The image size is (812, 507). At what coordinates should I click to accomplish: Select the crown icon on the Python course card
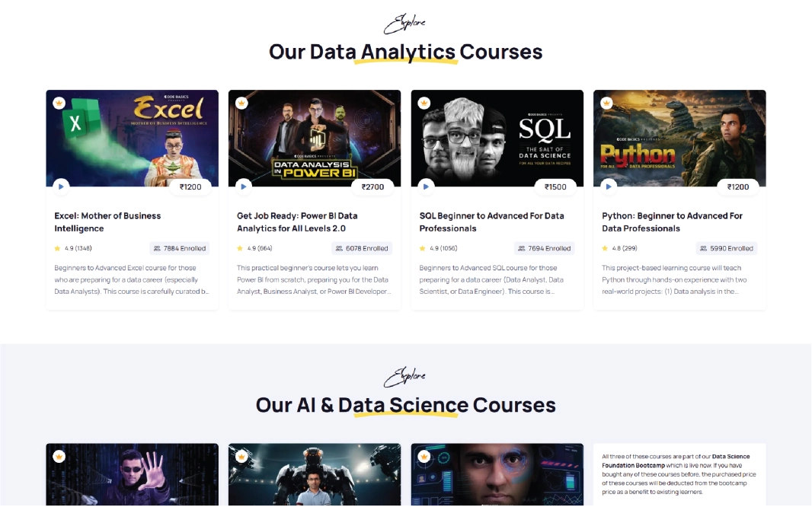pos(606,101)
